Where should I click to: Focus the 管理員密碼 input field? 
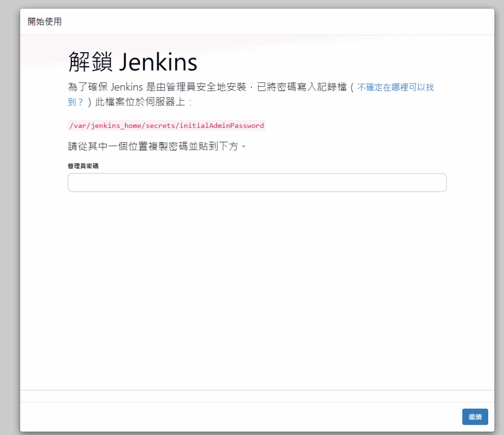click(x=257, y=183)
